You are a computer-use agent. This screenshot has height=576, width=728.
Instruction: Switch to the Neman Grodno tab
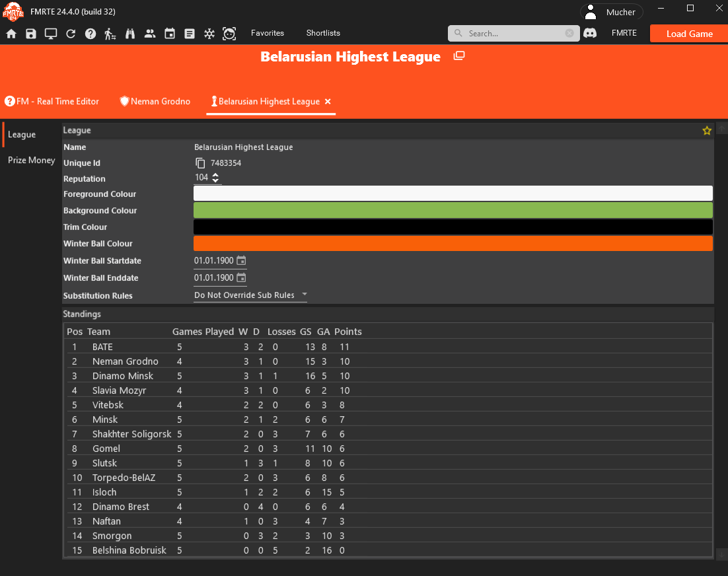[155, 101]
